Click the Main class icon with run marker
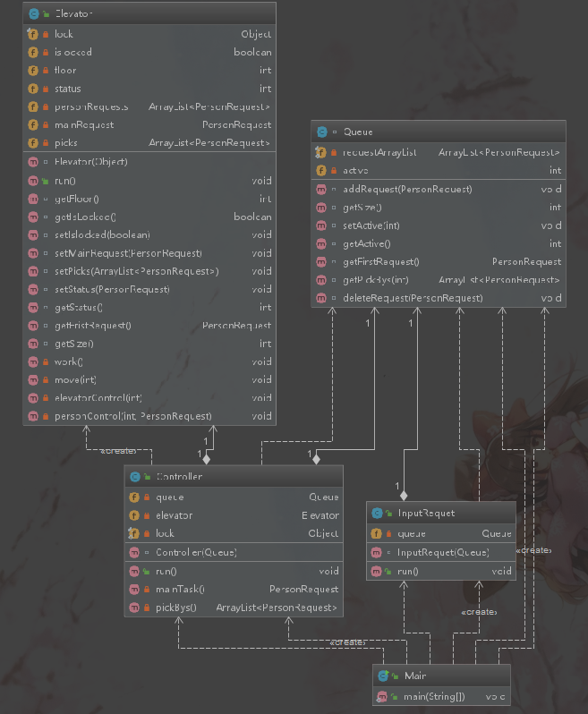 coord(383,676)
